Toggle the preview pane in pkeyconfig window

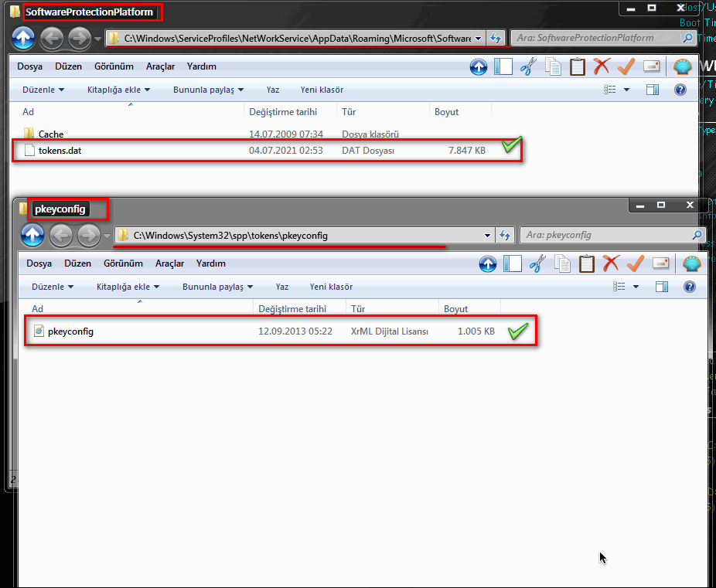click(x=662, y=287)
